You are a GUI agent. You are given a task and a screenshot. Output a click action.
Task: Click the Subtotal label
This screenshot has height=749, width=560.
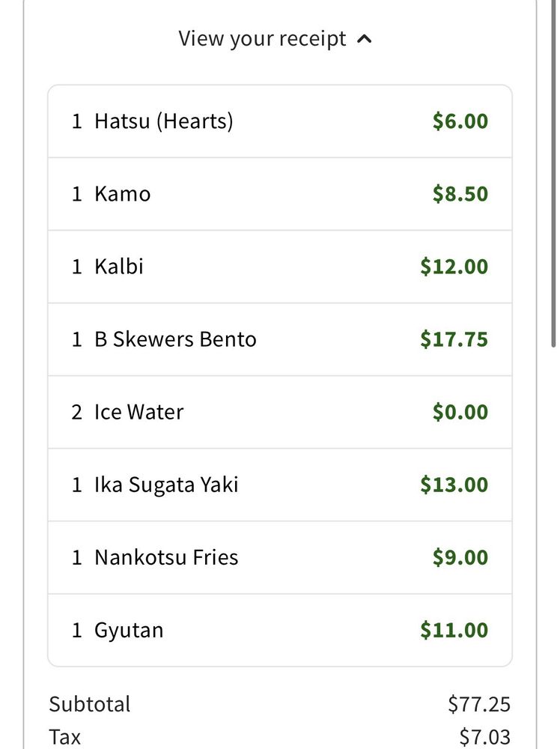(90, 704)
